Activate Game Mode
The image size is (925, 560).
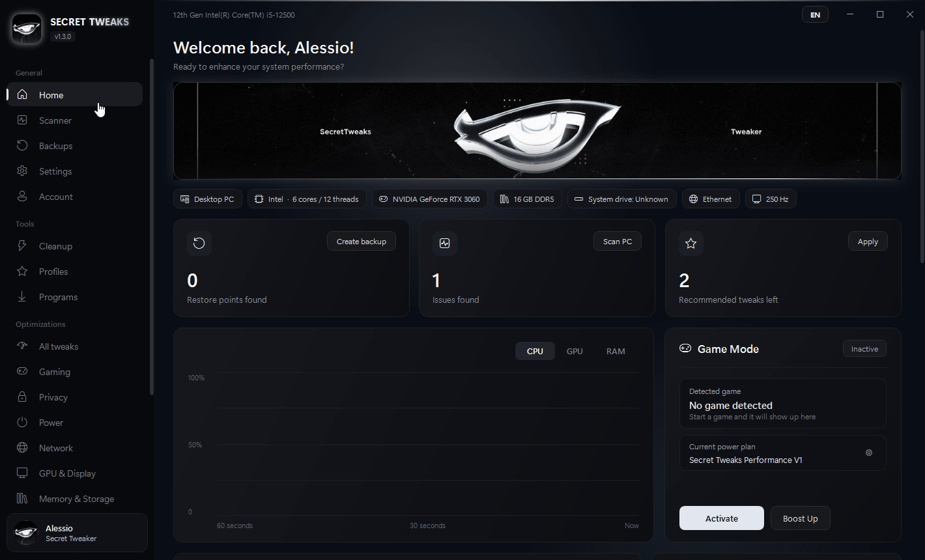[x=722, y=518]
